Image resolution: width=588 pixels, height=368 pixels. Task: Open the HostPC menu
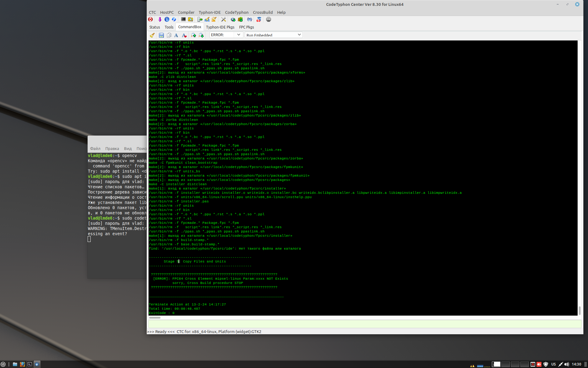coord(167,12)
